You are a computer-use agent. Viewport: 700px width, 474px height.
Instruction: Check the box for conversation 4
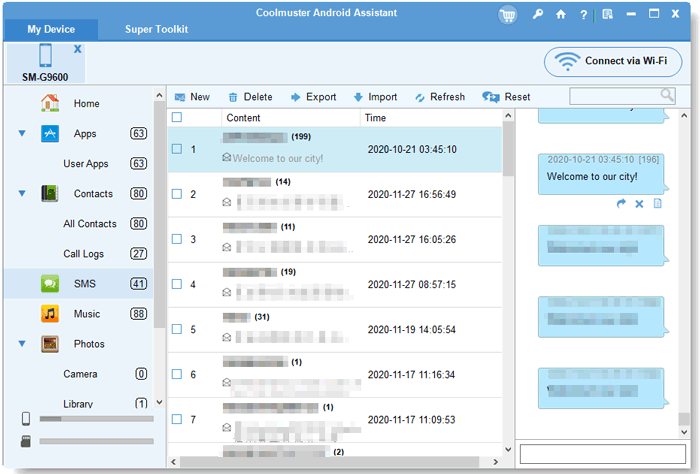click(x=177, y=284)
